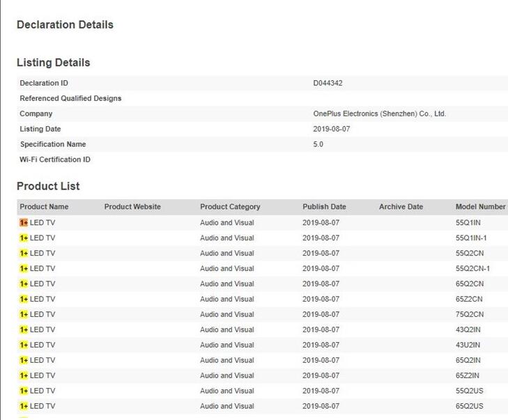508x420 pixels.
Task: Select model number 55Q2CN-1
Action: (472, 269)
